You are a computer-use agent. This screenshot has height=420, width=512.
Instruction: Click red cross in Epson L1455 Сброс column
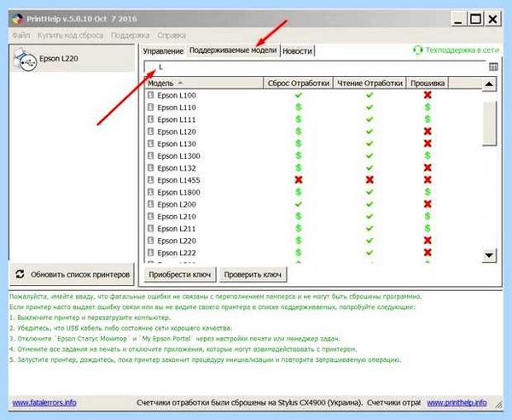pyautogui.click(x=298, y=179)
